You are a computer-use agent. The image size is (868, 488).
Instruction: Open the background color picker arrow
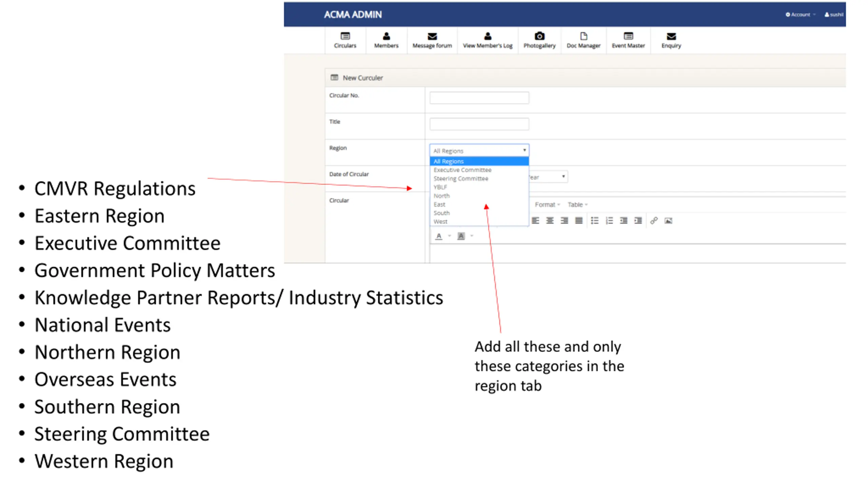(x=472, y=236)
